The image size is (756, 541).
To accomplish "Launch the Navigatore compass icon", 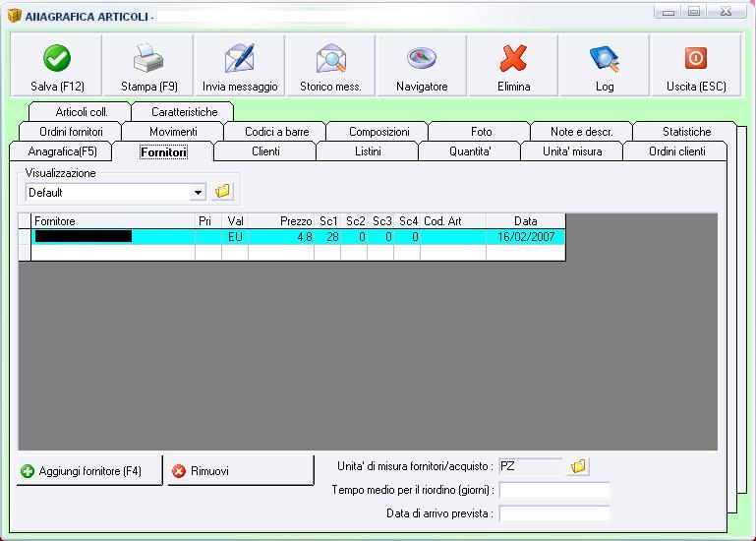I will [422, 57].
